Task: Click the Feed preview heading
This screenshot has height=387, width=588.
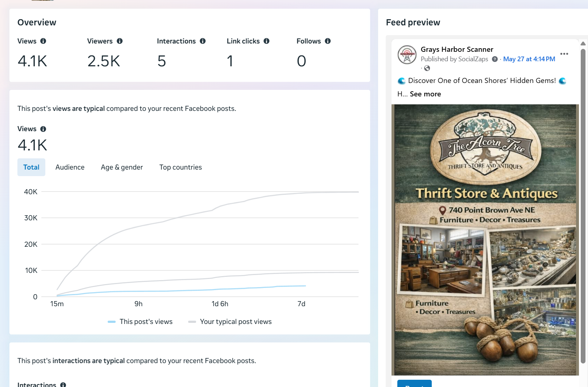Action: tap(413, 22)
